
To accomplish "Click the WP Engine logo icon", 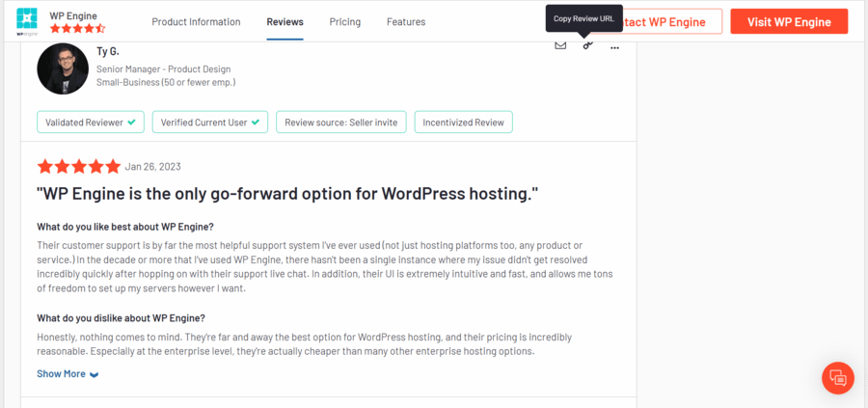I will point(27,21).
